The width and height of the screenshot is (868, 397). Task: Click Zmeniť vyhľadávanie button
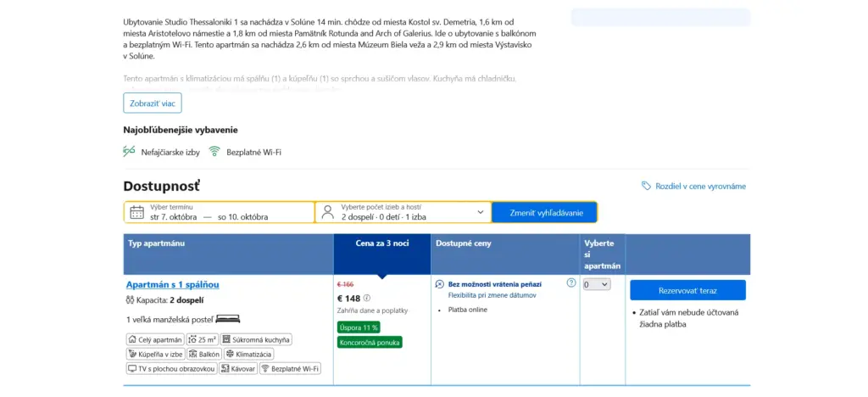pyautogui.click(x=545, y=212)
